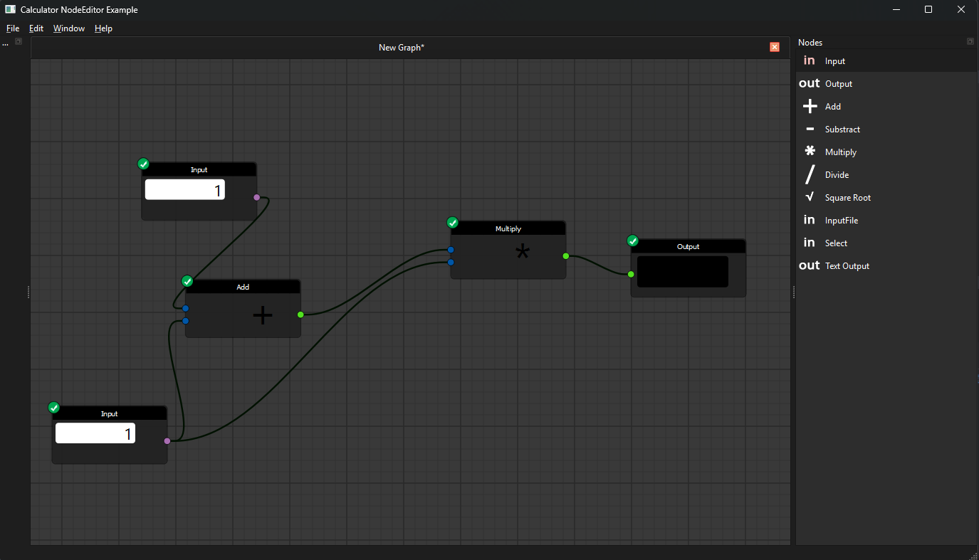Image resolution: width=979 pixels, height=560 pixels.
Task: Choose the Text Output node icon
Action: point(810,265)
